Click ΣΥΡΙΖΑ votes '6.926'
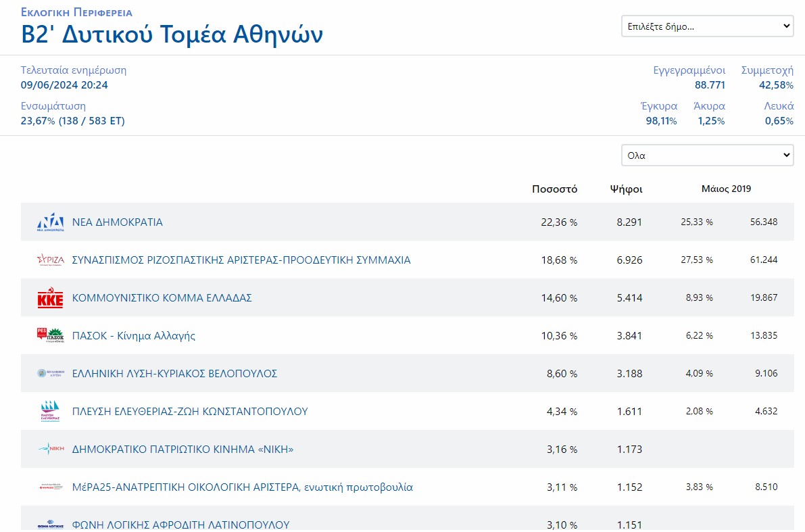The width and height of the screenshot is (805, 532). pos(629,260)
